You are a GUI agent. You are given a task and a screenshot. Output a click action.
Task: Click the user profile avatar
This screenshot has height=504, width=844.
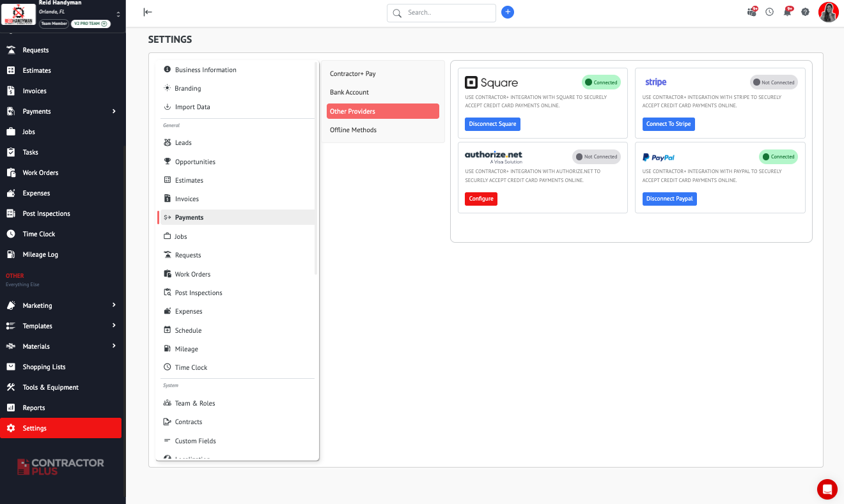coord(829,12)
